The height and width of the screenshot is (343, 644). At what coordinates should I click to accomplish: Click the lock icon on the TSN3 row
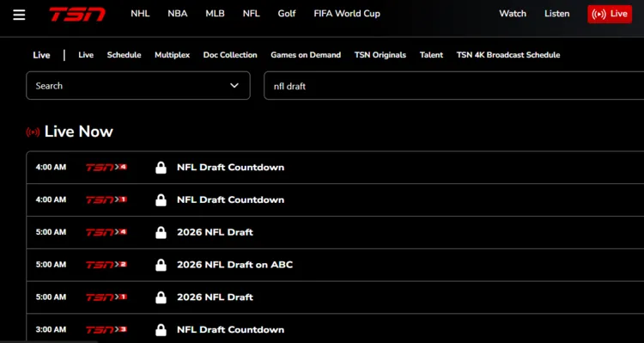click(161, 330)
